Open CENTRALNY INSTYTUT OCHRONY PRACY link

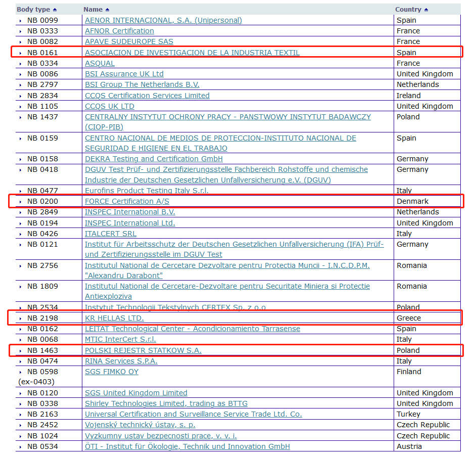(228, 122)
